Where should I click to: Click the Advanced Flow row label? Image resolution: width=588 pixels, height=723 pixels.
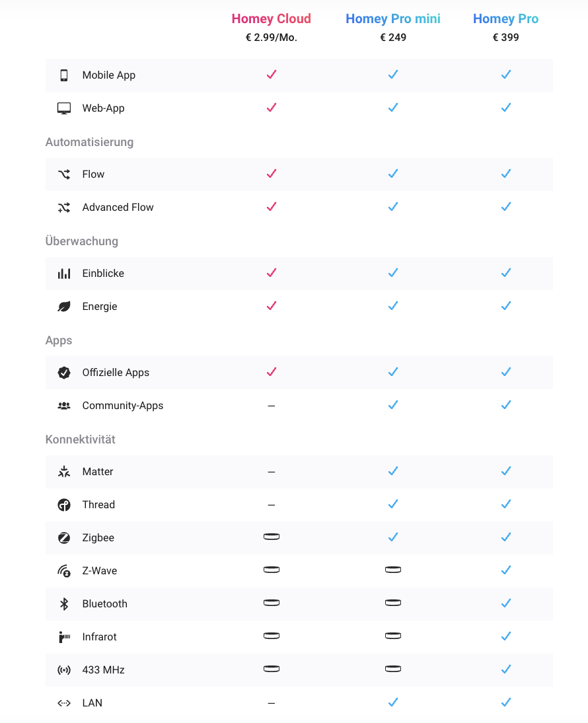click(x=118, y=208)
